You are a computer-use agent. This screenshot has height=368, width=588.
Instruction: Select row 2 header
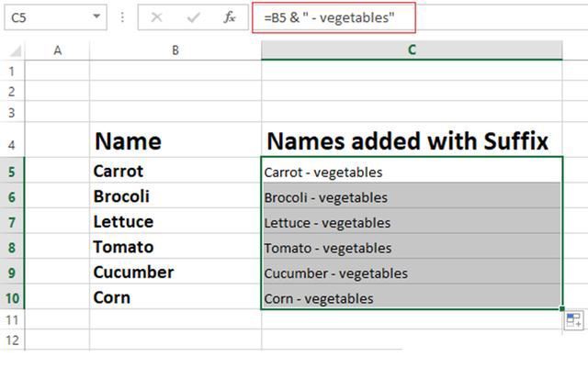point(12,91)
